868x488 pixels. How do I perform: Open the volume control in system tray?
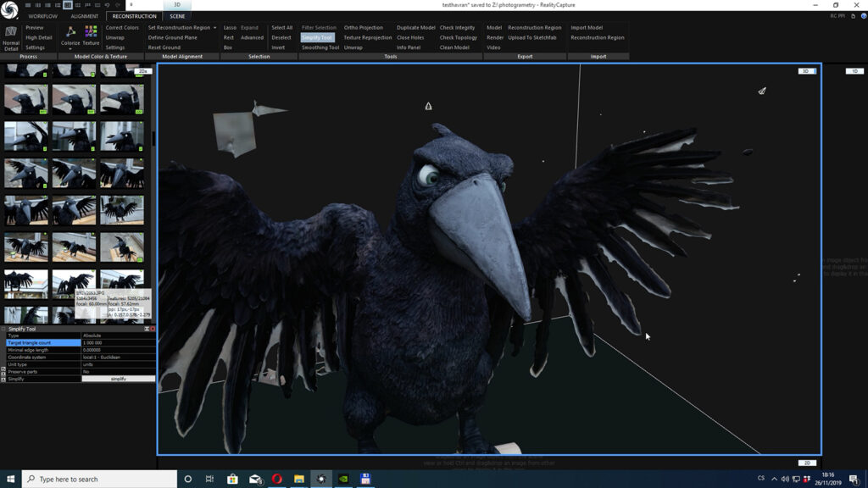pos(785,480)
